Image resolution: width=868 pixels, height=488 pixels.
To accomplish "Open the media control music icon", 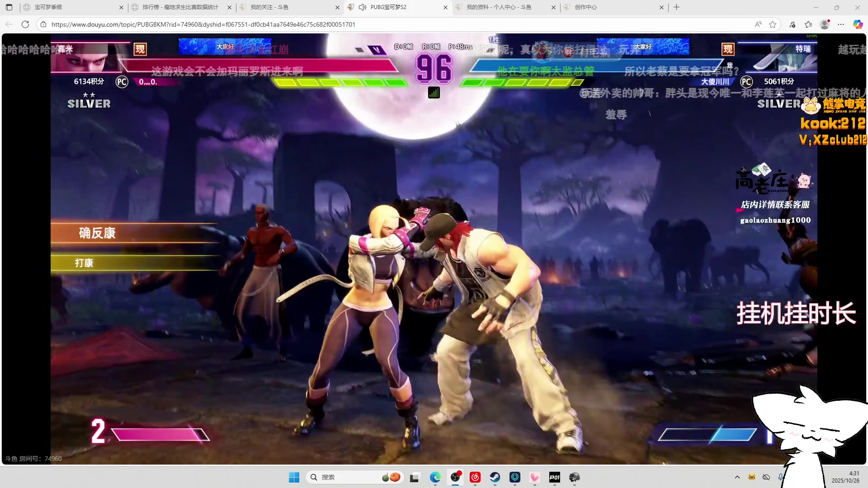I will point(793,24).
